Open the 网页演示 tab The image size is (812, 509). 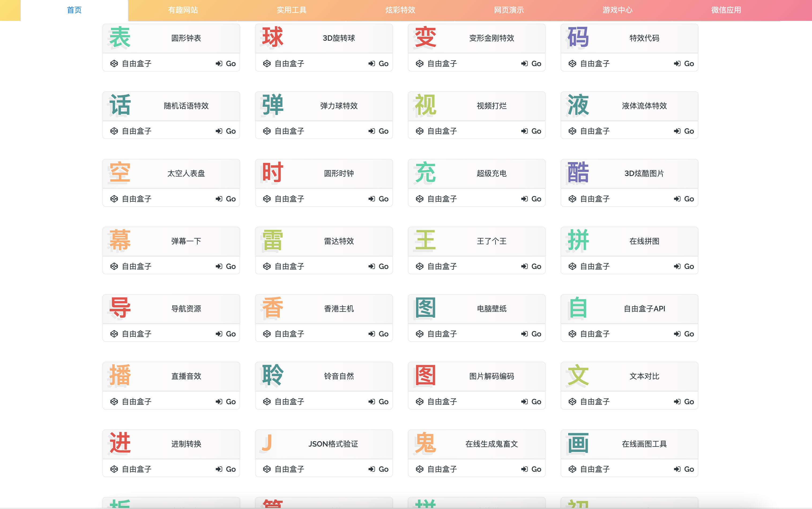tap(509, 10)
